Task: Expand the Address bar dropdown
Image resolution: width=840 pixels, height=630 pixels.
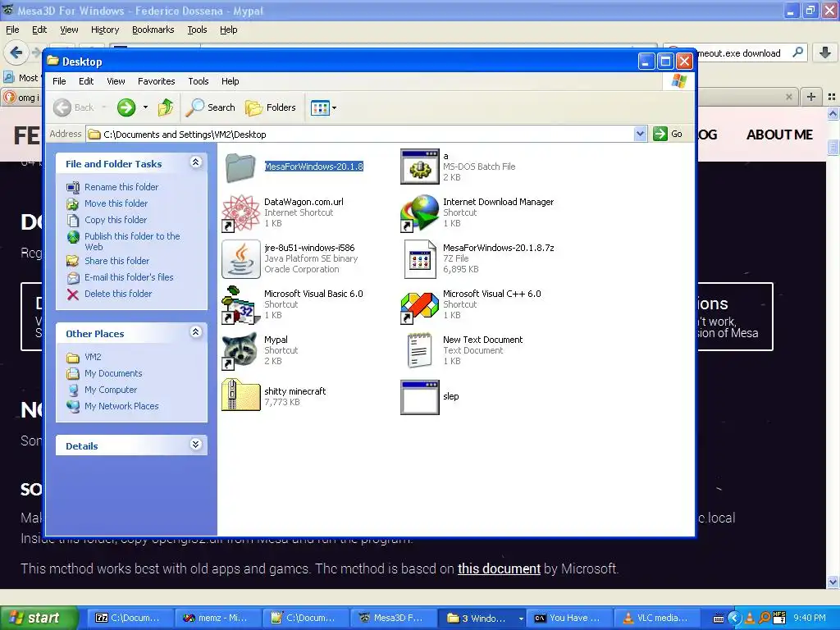Action: coord(640,134)
